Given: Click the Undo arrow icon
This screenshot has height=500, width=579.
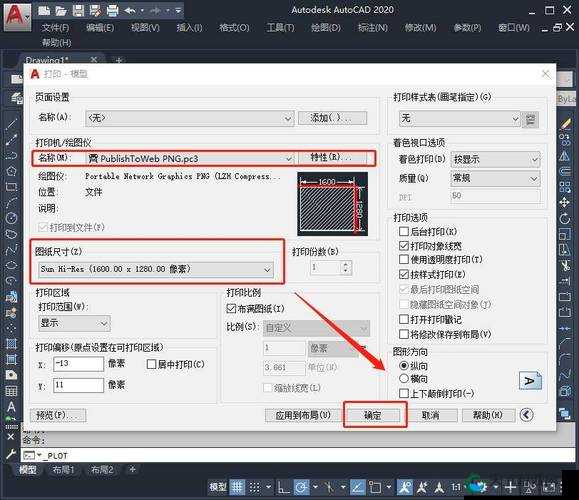Looking at the screenshot, I should coord(130,11).
